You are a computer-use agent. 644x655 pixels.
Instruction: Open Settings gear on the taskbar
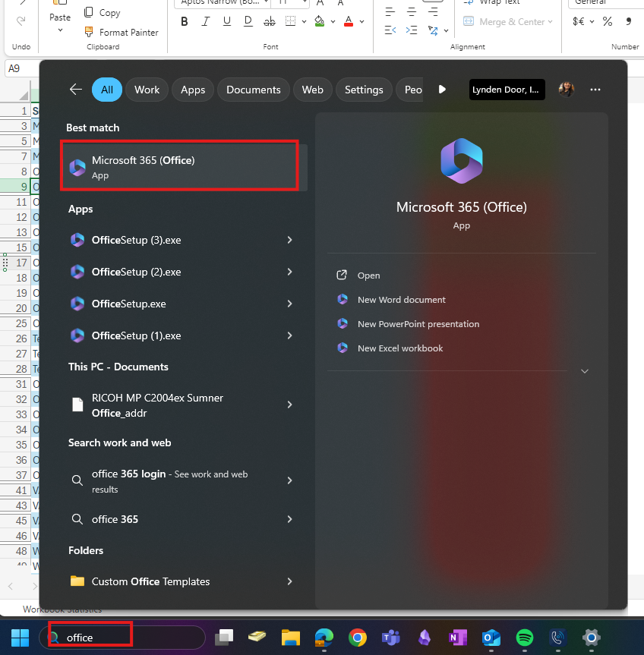point(592,638)
